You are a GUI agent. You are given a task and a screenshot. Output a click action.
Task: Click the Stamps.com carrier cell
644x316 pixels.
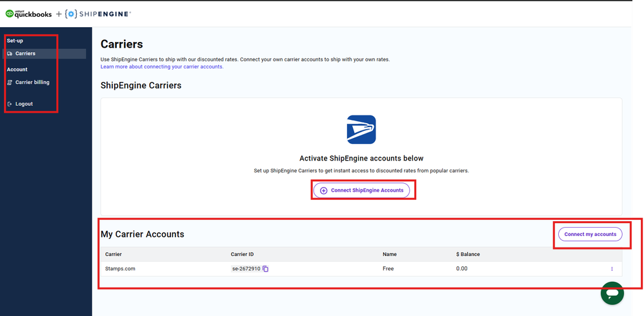click(x=120, y=269)
